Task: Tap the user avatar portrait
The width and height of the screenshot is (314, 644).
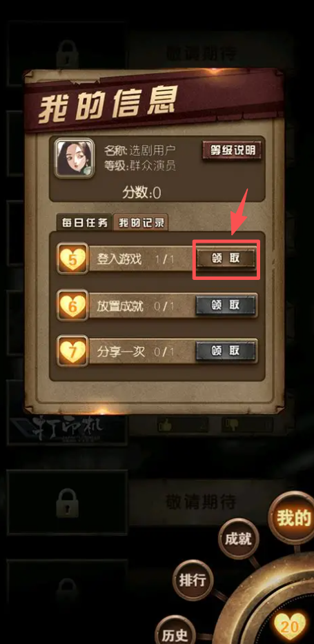Action: (x=75, y=159)
